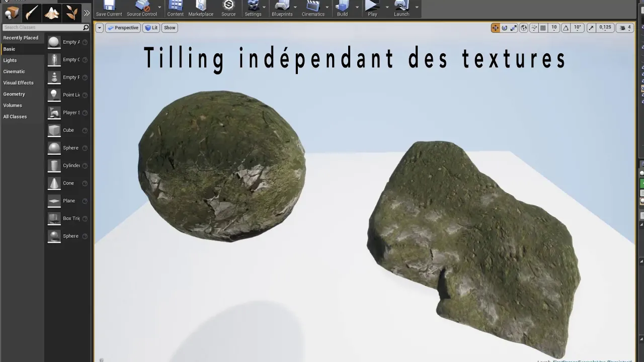Viewport: 644px width, 362px height.
Task: Open the Foliage mode leaf icon
Action: coord(72,12)
